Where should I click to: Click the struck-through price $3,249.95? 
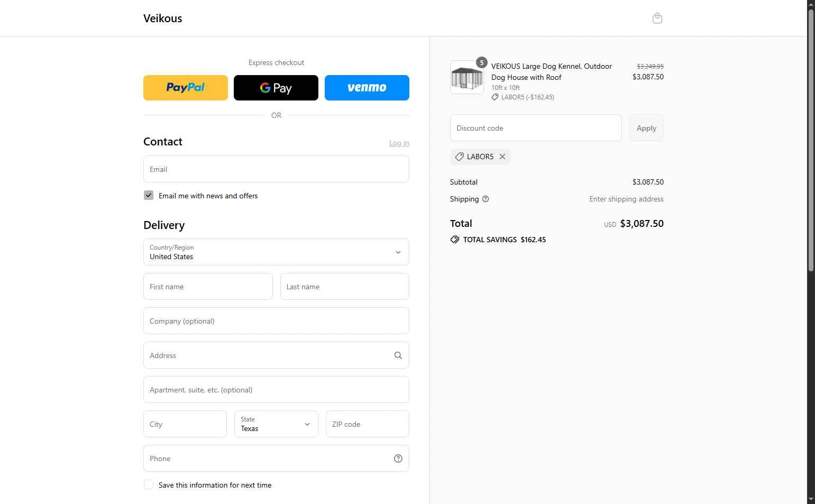tap(650, 66)
